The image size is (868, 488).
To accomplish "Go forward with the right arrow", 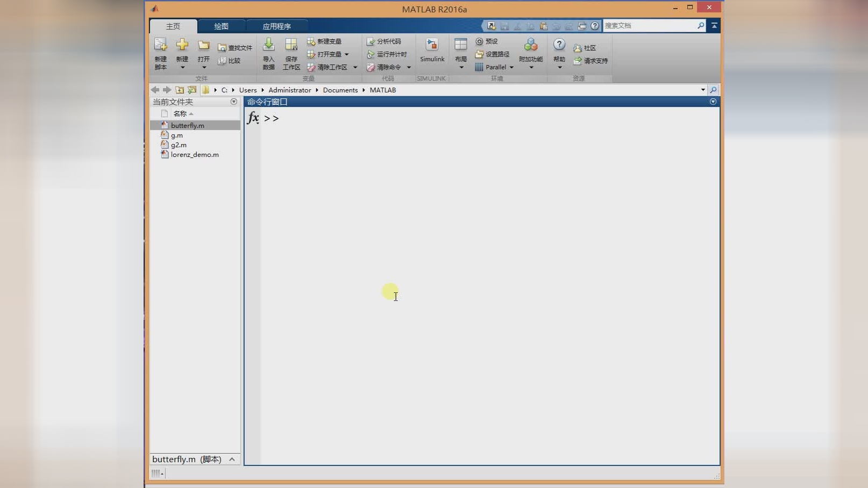I will pyautogui.click(x=167, y=90).
